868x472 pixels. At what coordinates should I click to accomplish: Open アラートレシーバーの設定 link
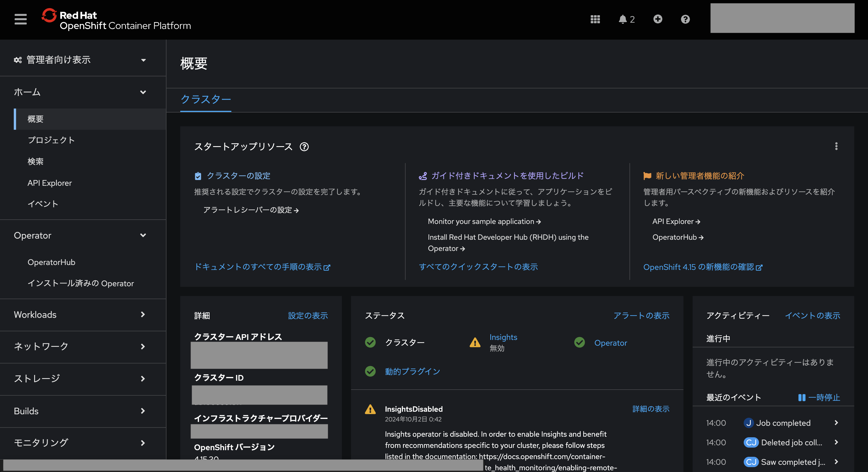250,210
